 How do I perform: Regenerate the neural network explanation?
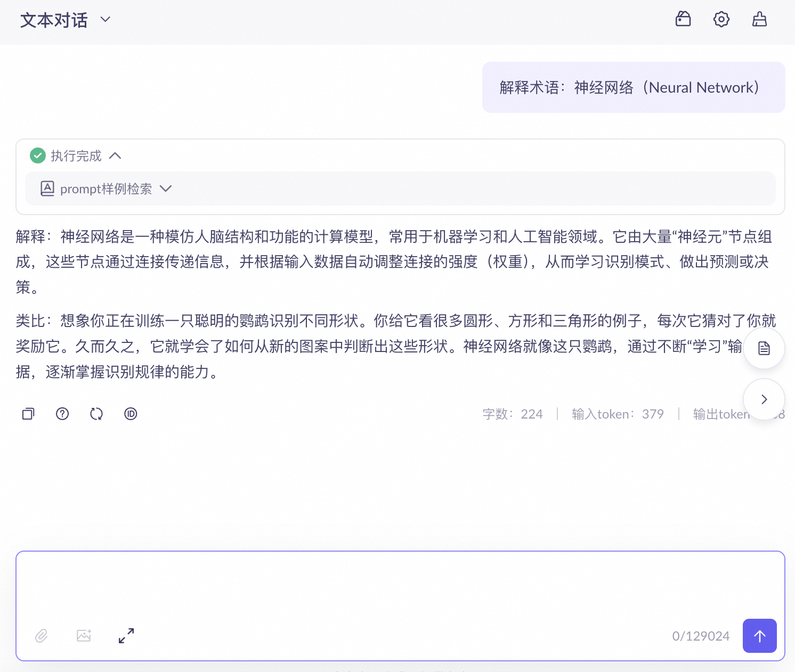pos(96,414)
